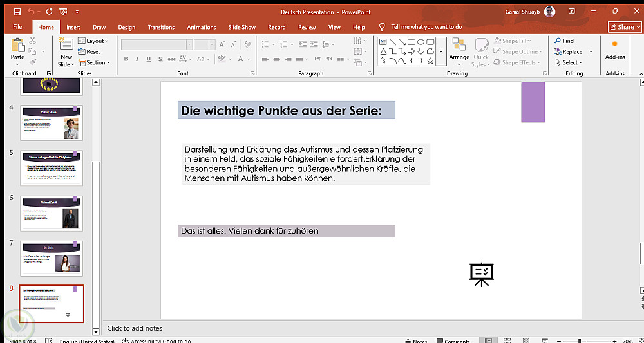The image size is (644, 343).
Task: Select the Oval shape in gallery
Action: tap(421, 41)
